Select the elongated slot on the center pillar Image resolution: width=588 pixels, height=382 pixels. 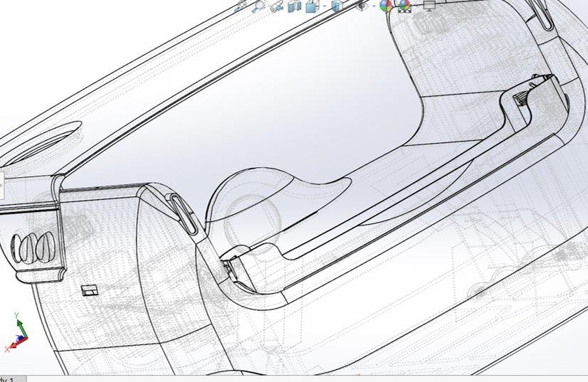pyautogui.click(x=183, y=213)
